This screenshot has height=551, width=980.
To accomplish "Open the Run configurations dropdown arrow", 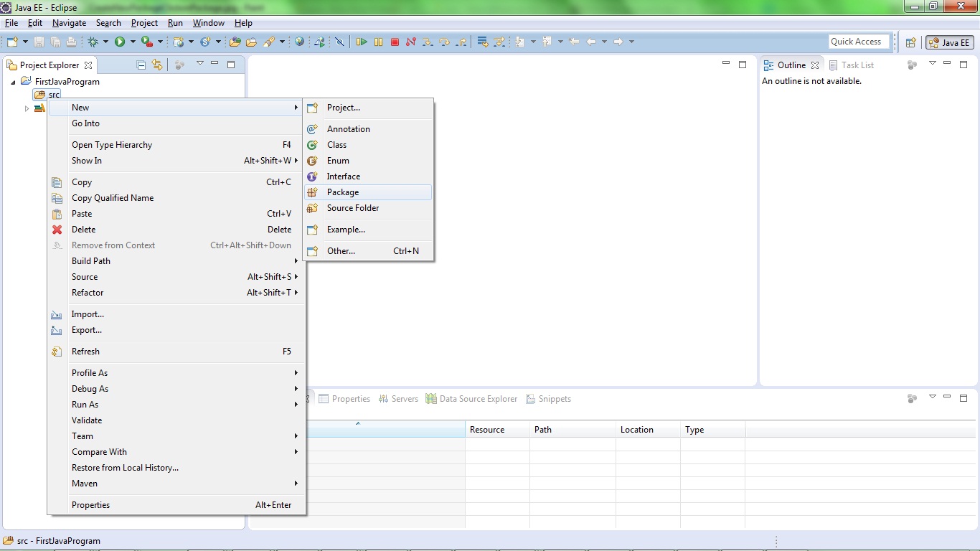I will click(x=133, y=42).
